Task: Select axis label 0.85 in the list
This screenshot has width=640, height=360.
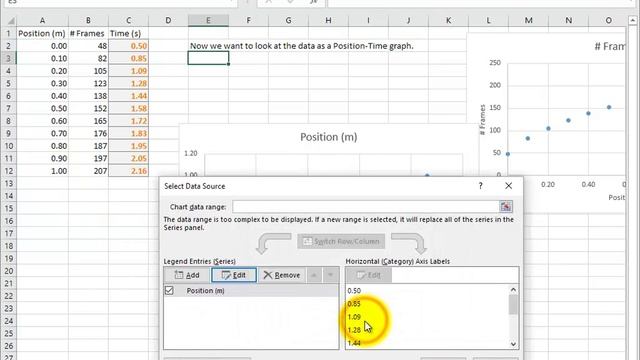Action: point(354,304)
